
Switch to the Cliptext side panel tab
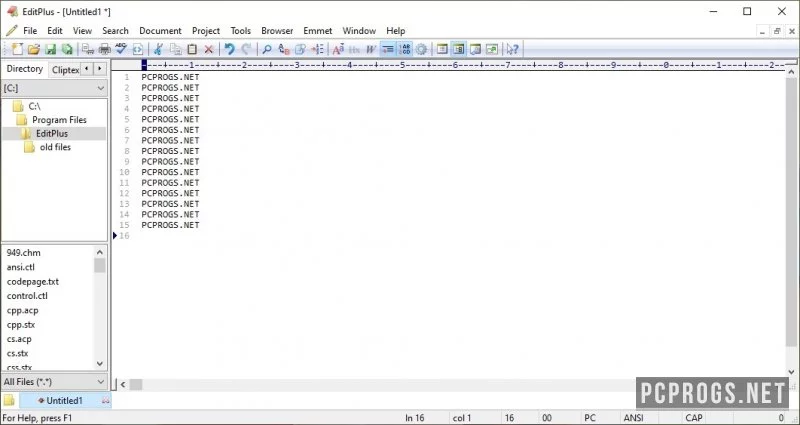click(65, 70)
